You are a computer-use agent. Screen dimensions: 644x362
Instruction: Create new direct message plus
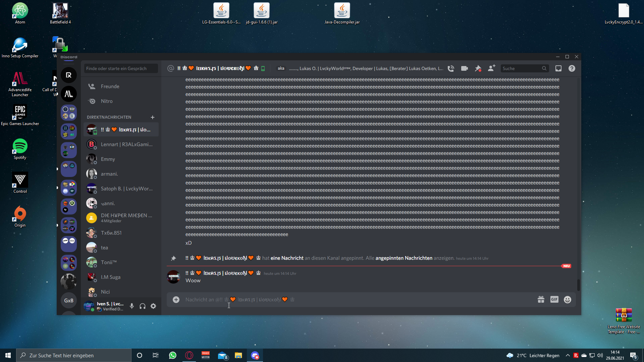pyautogui.click(x=153, y=117)
